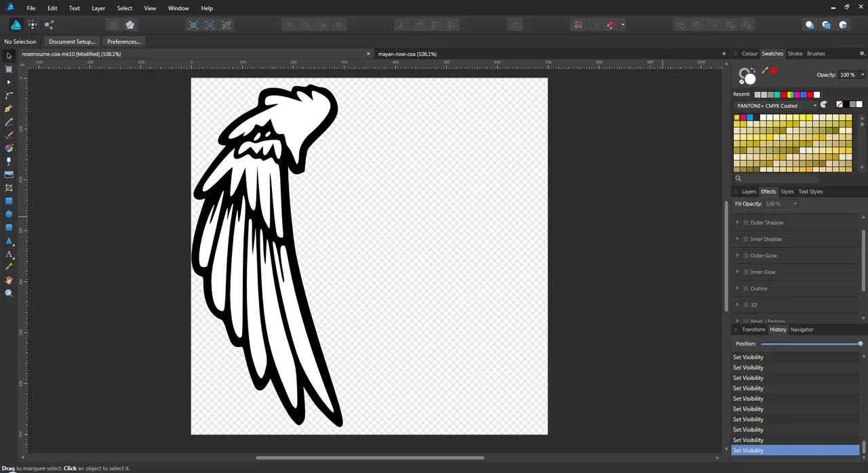Enable the Outer Shadow effect checkbox

(x=746, y=222)
